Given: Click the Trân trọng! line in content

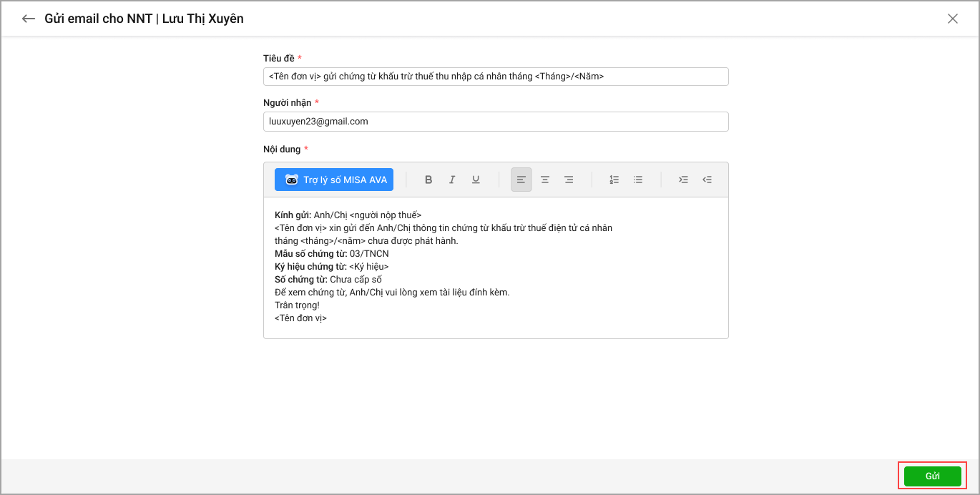Looking at the screenshot, I should click(x=298, y=305).
